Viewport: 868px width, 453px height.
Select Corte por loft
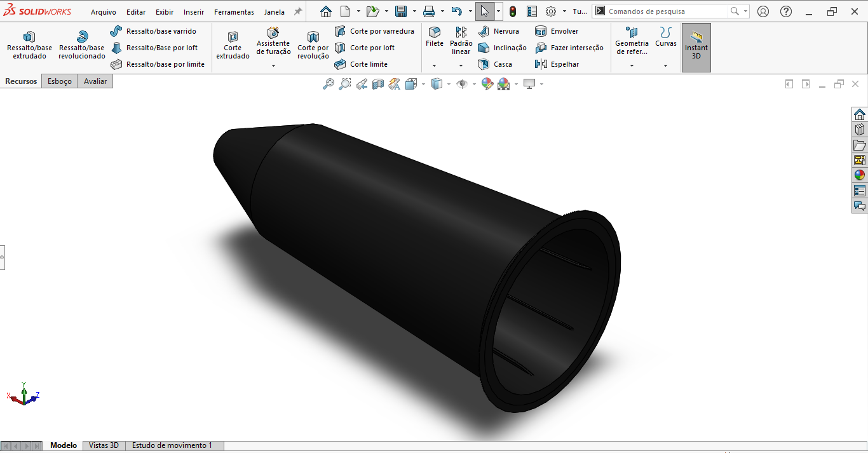[364, 48]
